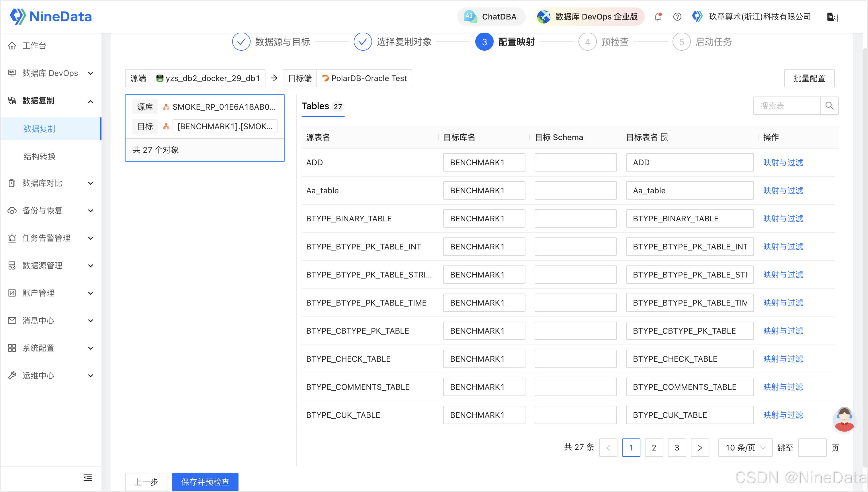Open the 10 条/页 page size dropdown
The height and width of the screenshot is (492, 868).
[745, 447]
